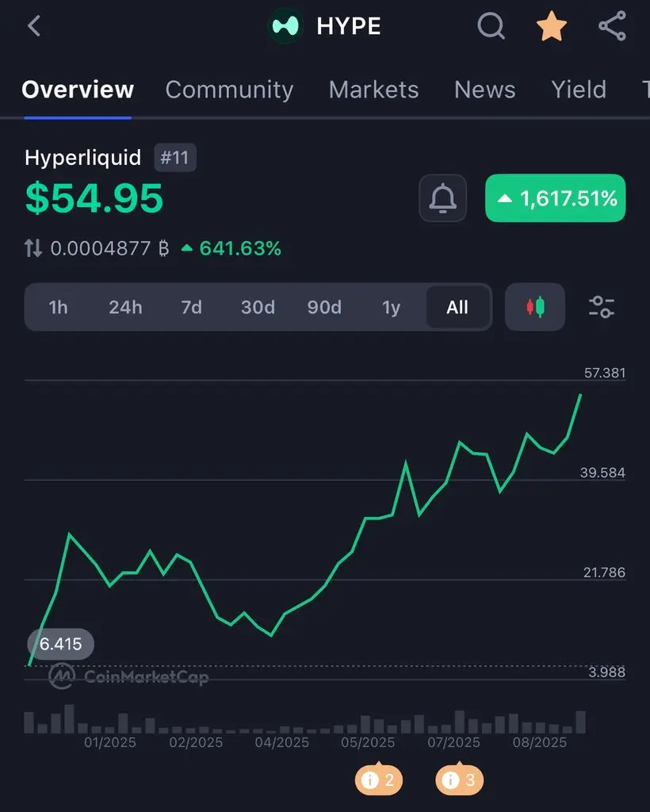Tap the 05/2025 date label
This screenshot has height=812, width=650.
[368, 742]
